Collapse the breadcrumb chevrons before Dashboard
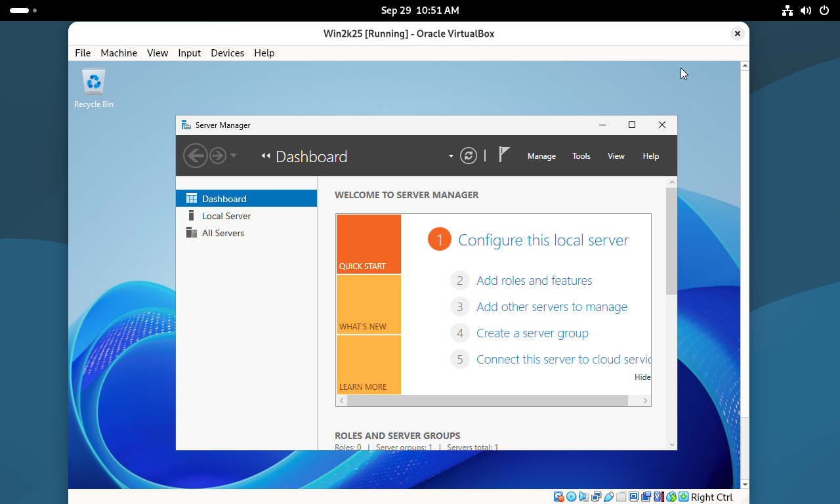The height and width of the screenshot is (504, 840). pyautogui.click(x=266, y=156)
